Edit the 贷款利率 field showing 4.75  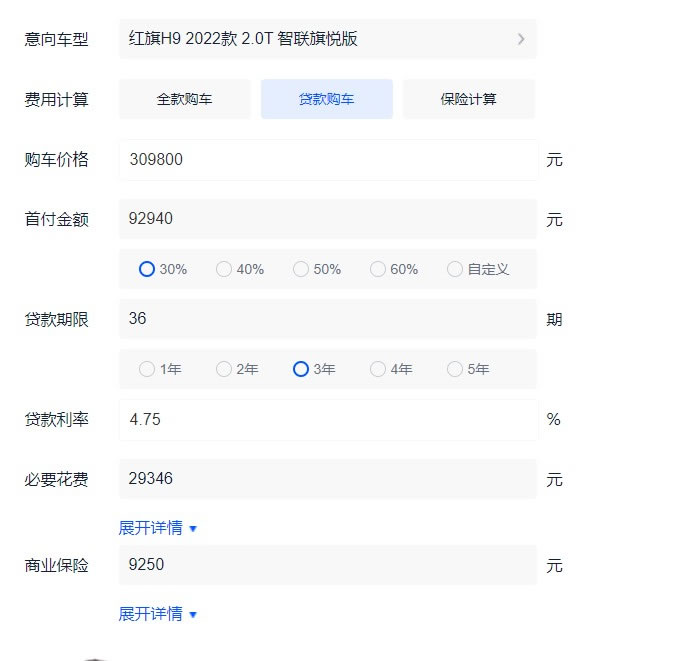[328, 420]
